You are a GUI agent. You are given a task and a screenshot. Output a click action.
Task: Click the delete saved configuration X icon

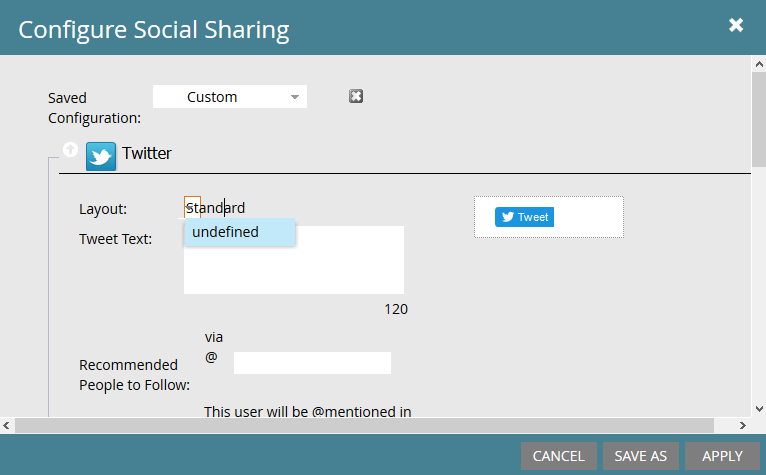[356, 96]
